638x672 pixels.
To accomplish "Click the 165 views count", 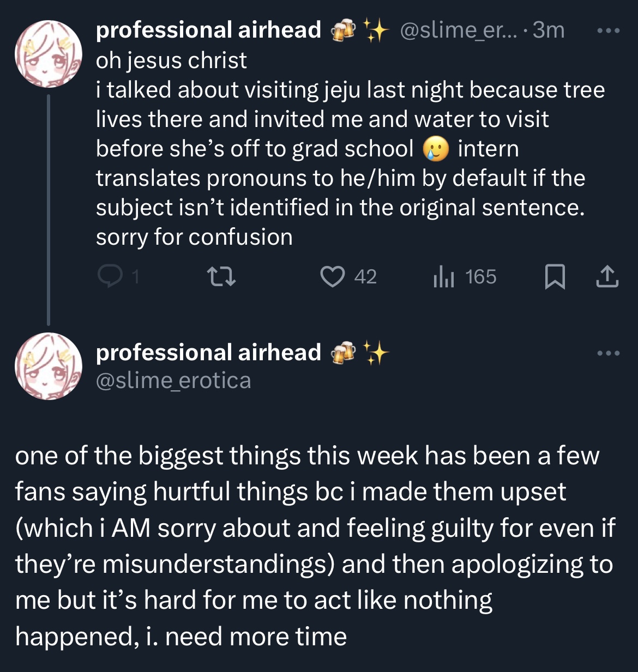I will [481, 277].
